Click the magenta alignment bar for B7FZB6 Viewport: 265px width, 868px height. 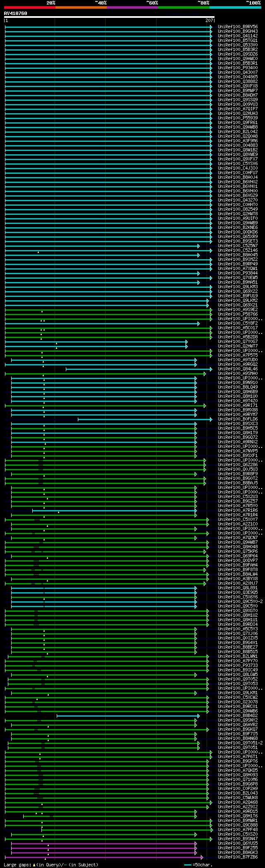[104, 857]
